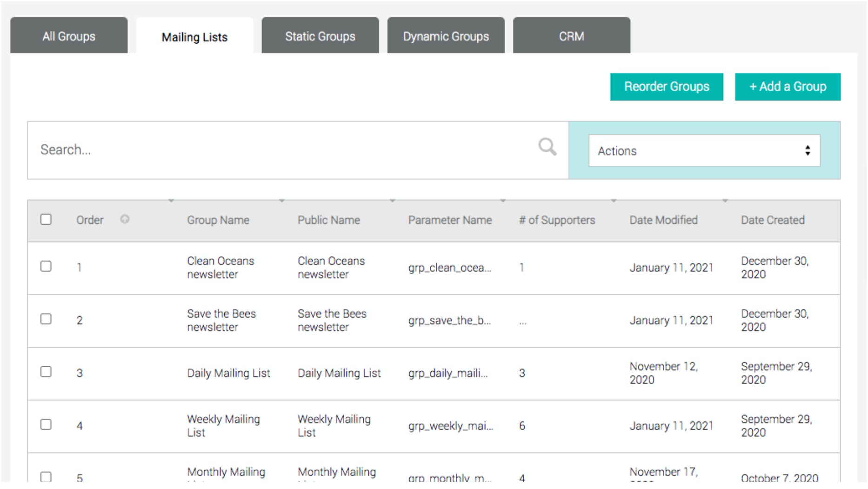Check the Daily Mailing List row checkbox
The height and width of the screenshot is (489, 868).
coord(46,372)
